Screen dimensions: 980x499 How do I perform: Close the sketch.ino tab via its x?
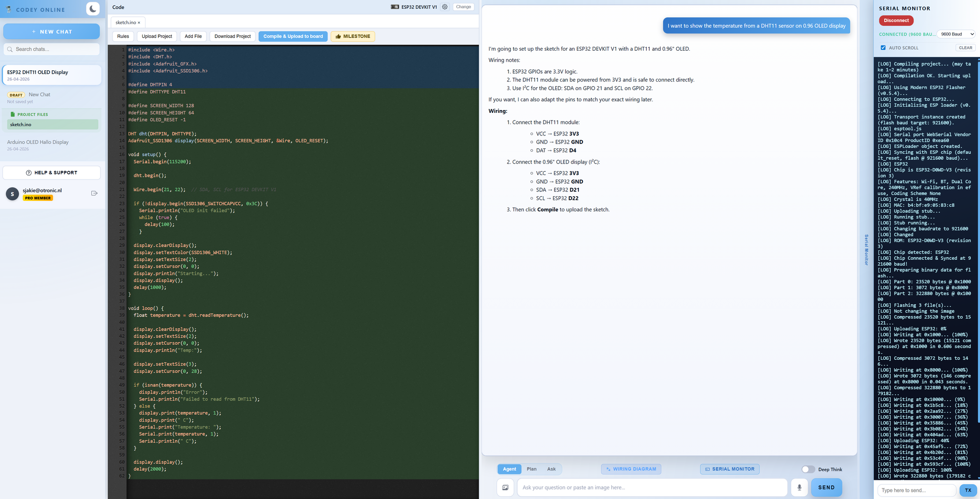tap(139, 22)
